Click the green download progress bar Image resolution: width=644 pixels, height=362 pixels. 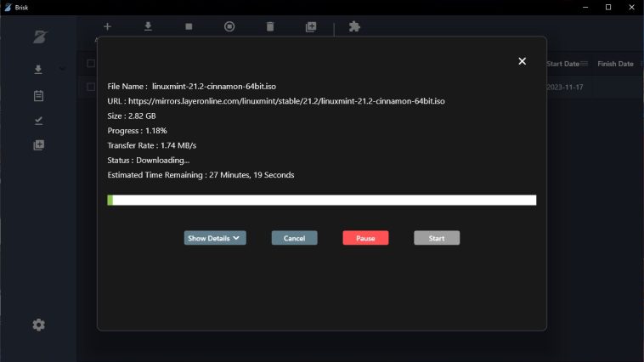point(322,200)
